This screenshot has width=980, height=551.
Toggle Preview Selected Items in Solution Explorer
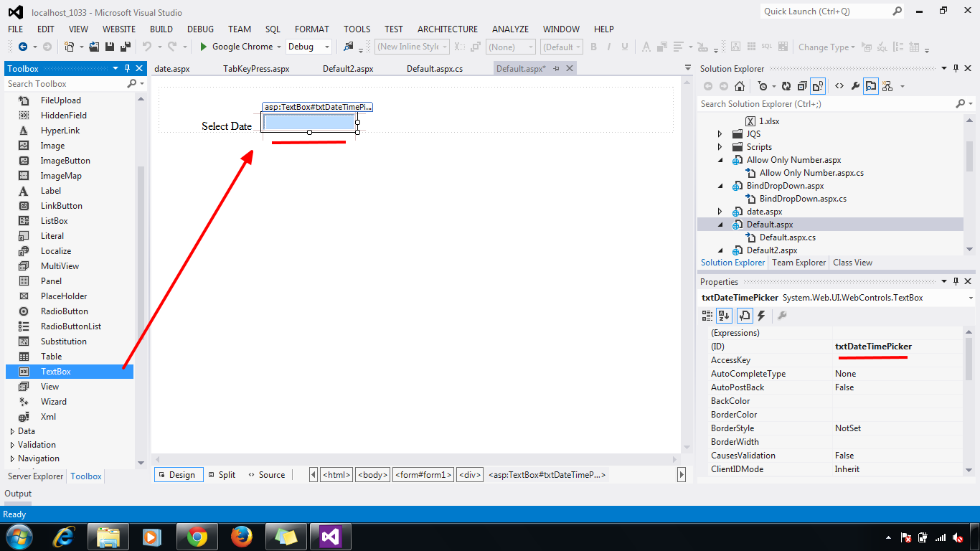click(871, 86)
